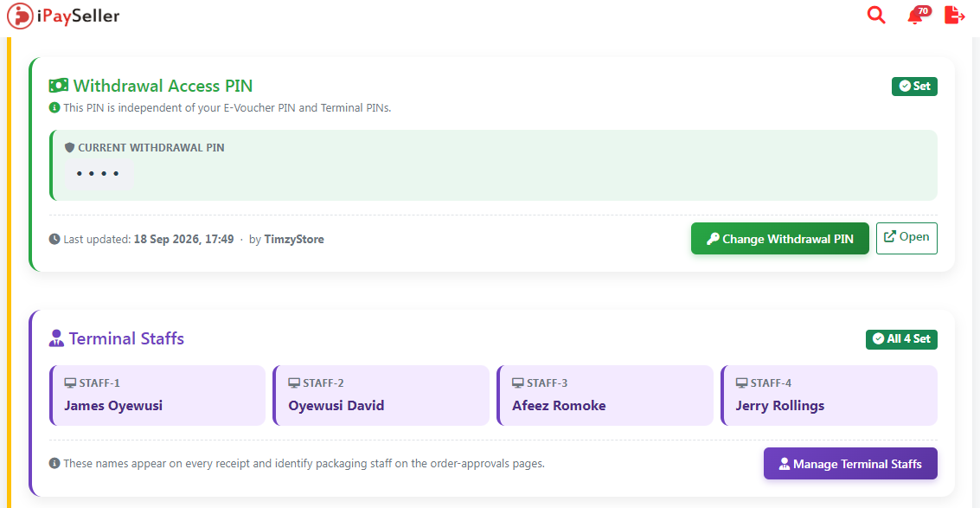Click the Terminal Staffs person icon

click(x=56, y=338)
